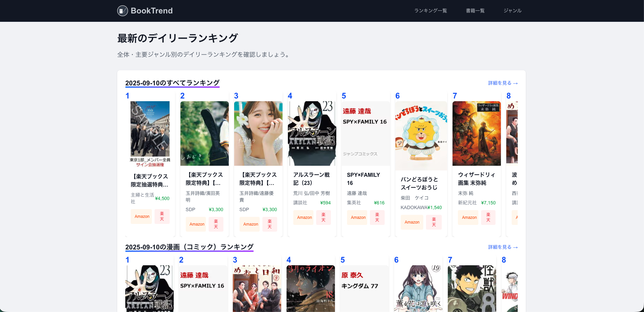This screenshot has height=312, width=644.
Task: Open the パンどろぼうとスイーツおうじ cover image
Action: tap(421, 135)
